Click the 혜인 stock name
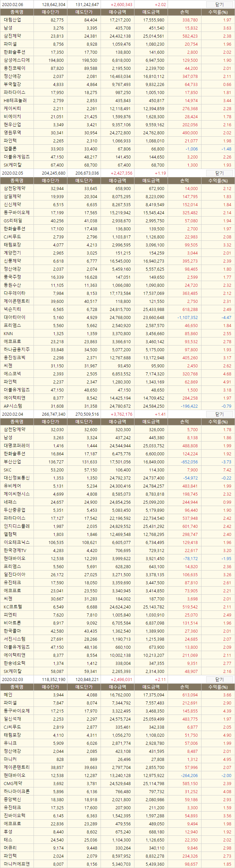The width and height of the screenshot is (235, 868). (8, 695)
